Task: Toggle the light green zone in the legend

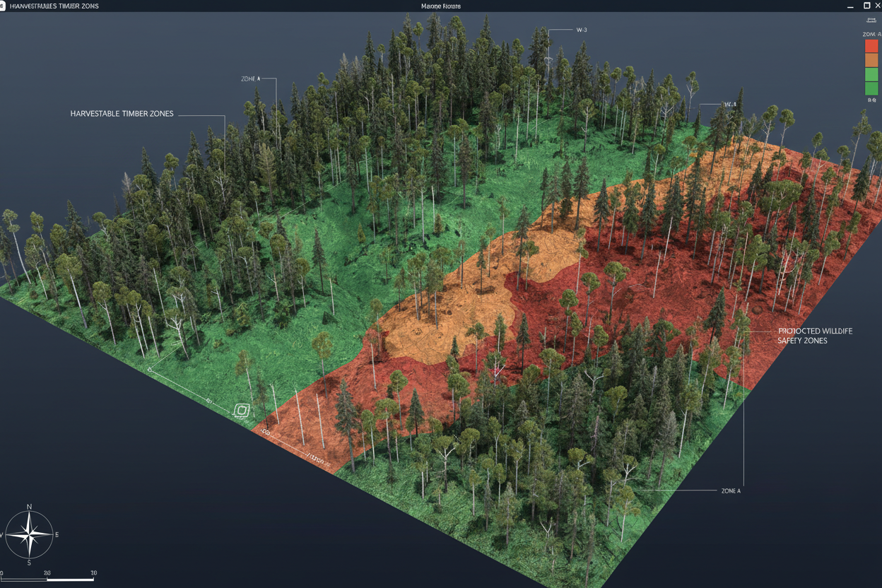Action: [x=871, y=74]
